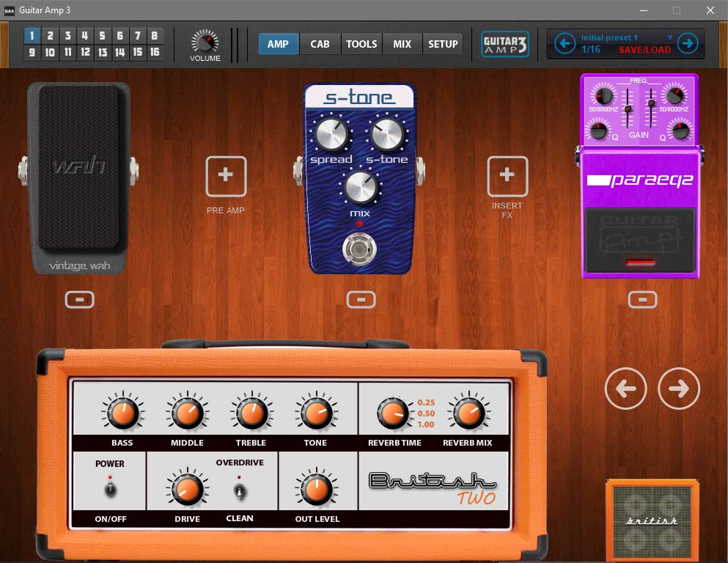Open the CAB tab
Screen dimensions: 728x563
pyautogui.click(x=320, y=44)
